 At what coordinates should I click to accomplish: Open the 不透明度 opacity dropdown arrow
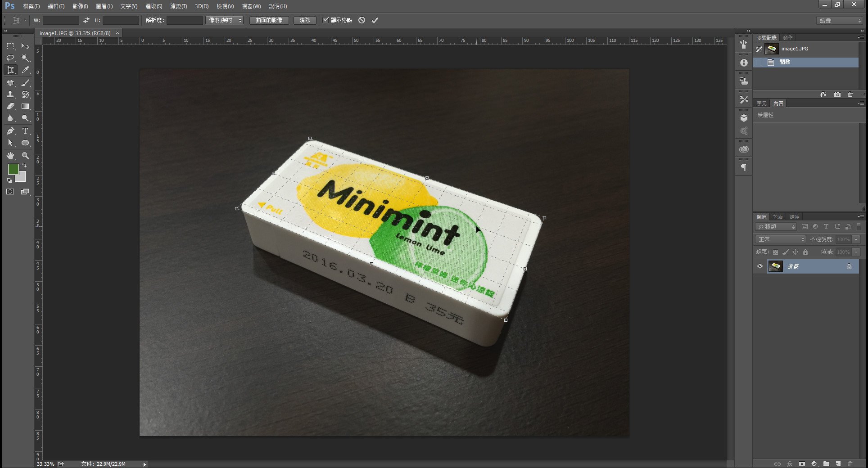[x=856, y=239]
